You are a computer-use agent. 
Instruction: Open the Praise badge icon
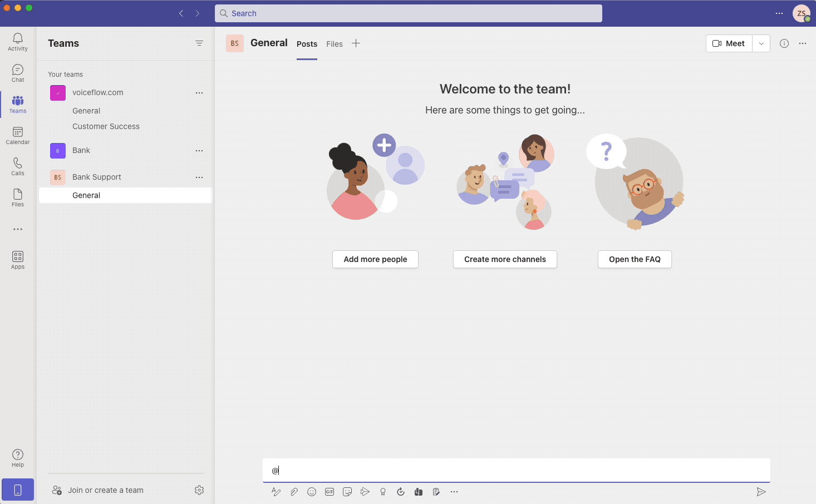383,492
